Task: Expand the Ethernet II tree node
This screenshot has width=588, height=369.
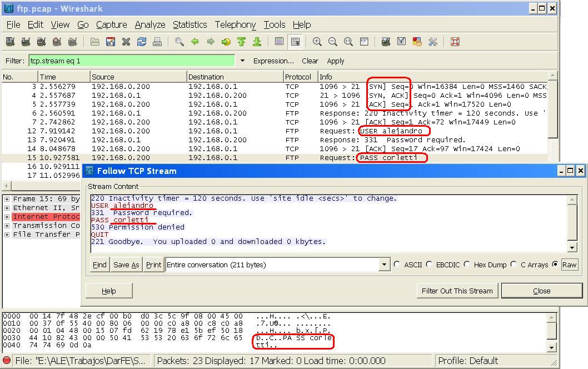Action: pyautogui.click(x=7, y=208)
